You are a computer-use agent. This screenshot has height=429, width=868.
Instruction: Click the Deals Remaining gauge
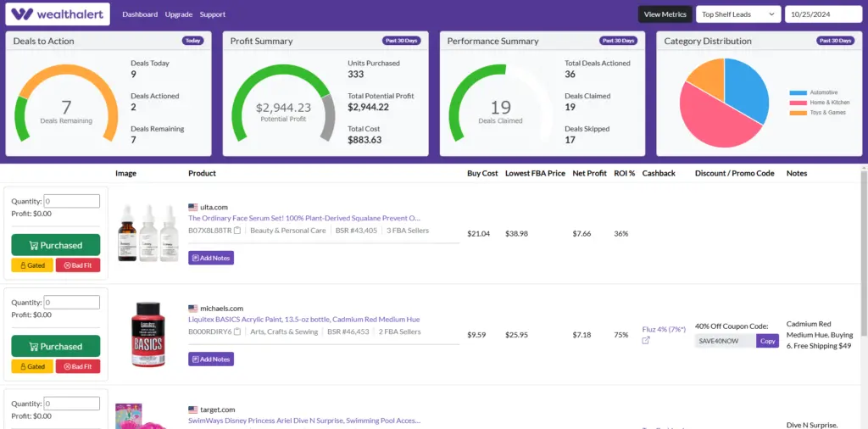point(66,103)
